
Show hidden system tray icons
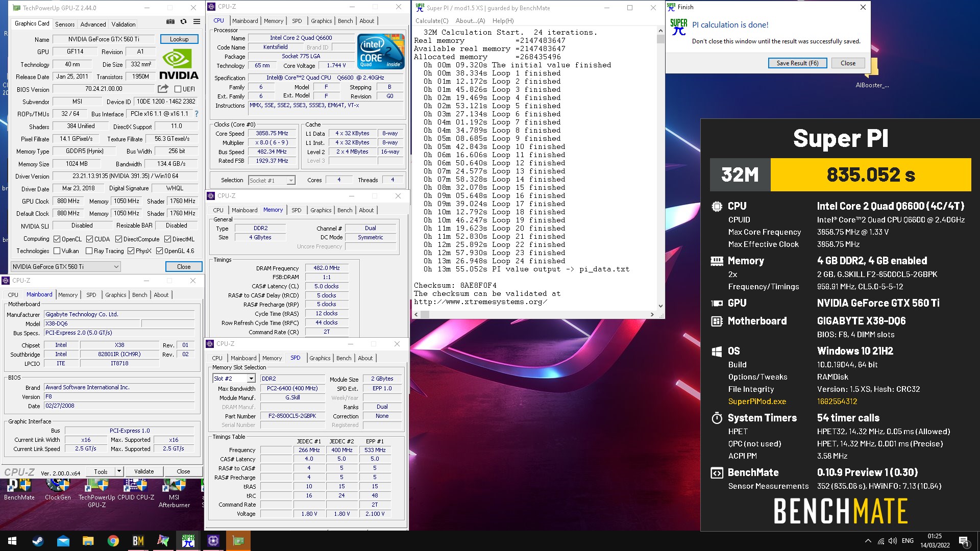(x=868, y=541)
